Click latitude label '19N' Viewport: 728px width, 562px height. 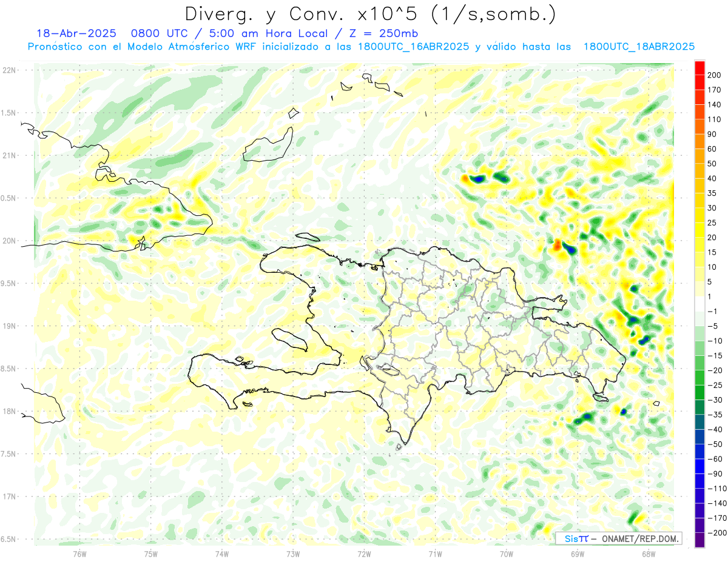pos(10,326)
